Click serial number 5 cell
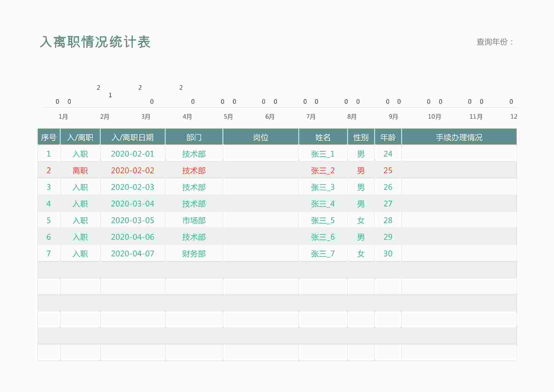Viewport: 554px width, 392px height. [49, 220]
